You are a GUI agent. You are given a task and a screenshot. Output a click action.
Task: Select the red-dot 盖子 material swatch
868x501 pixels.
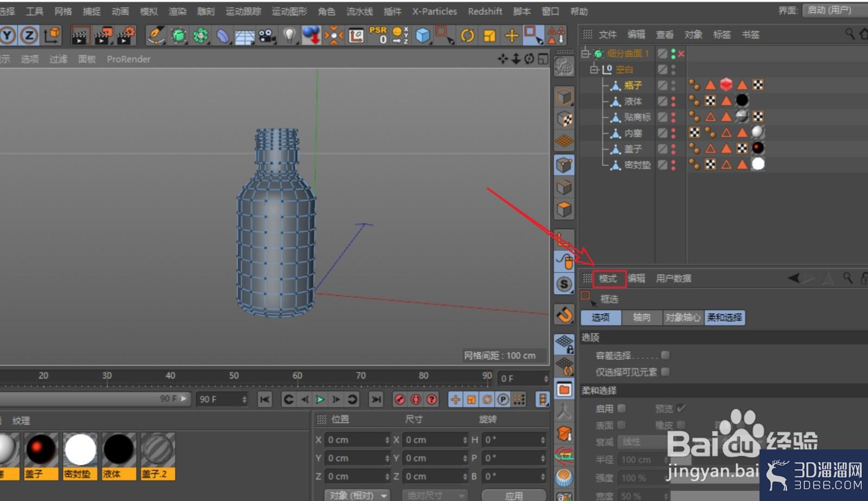41,450
